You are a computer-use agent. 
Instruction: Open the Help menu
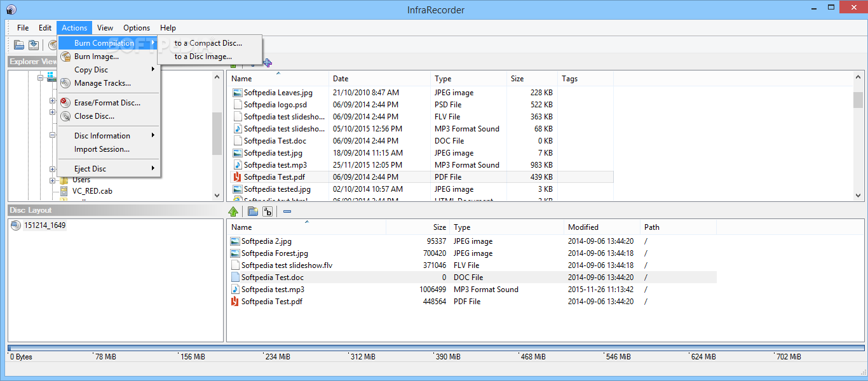[x=168, y=28]
